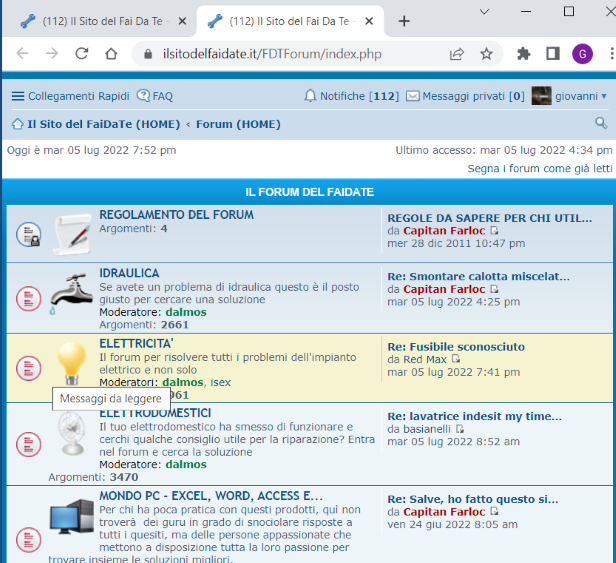Screen dimensions: 616x563
Task: Click the unread status icon for Elettricità
Action: click(29, 369)
